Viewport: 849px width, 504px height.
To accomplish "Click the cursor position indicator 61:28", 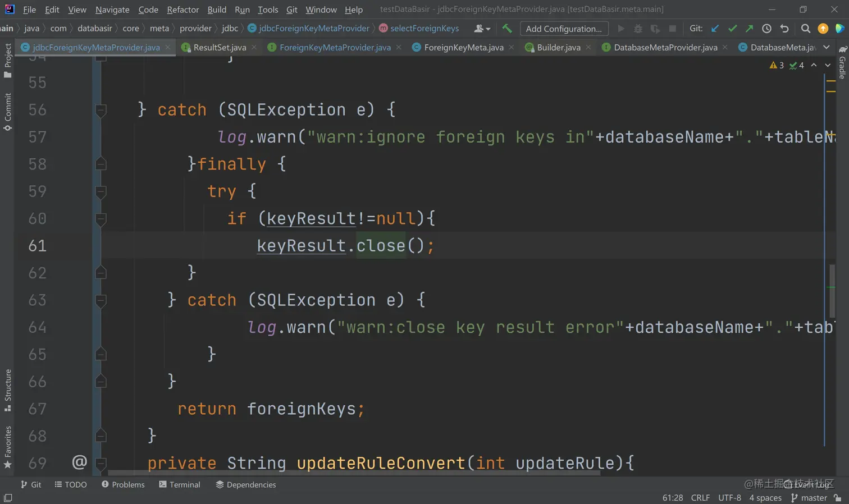I will (x=673, y=498).
